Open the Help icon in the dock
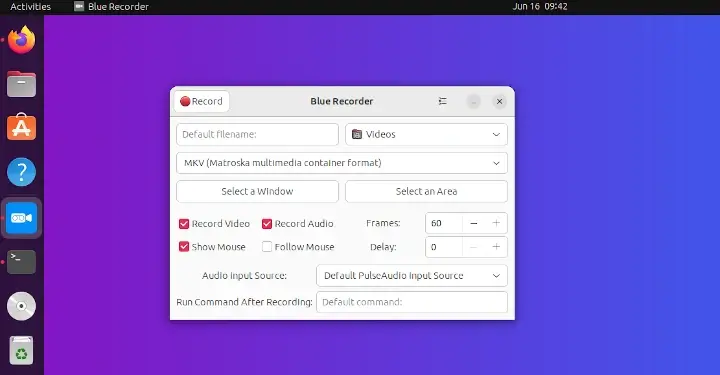 (x=22, y=172)
